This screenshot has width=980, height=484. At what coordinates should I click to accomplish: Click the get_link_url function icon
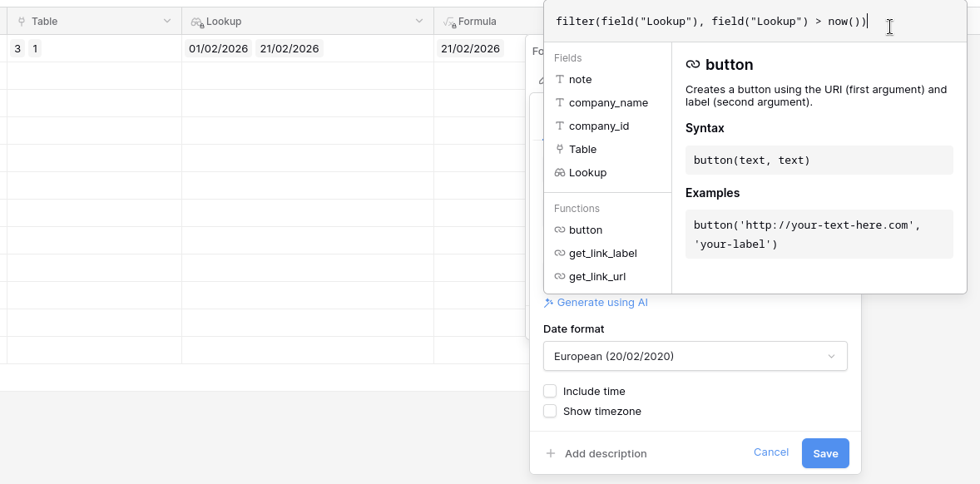coord(560,277)
